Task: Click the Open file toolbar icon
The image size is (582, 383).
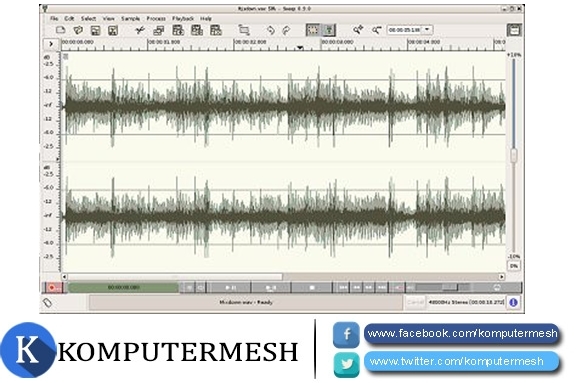Action: pos(78,30)
